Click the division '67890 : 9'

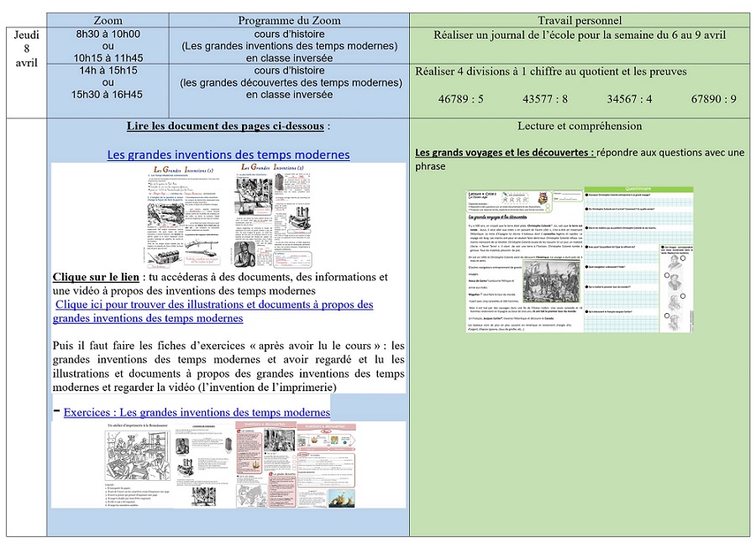tap(714, 99)
